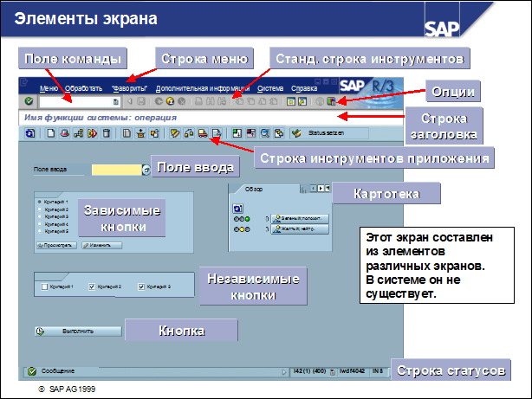Click the delivery truck icon

pyautogui.click(x=202, y=133)
